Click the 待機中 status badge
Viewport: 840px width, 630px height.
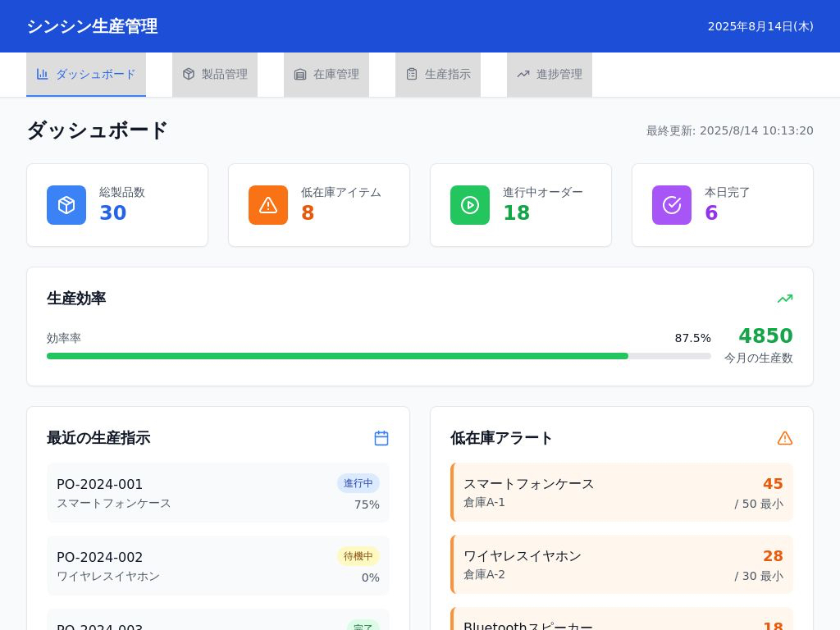click(358, 556)
